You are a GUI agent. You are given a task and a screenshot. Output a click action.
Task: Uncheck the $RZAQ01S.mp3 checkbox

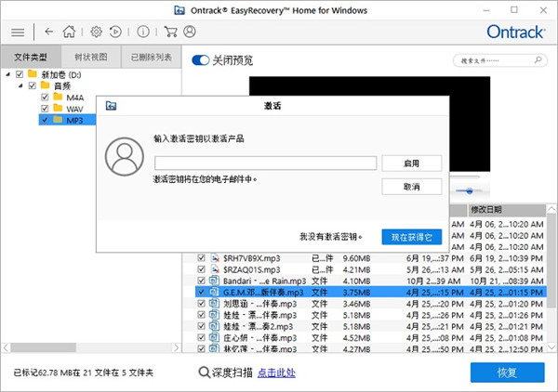(x=202, y=269)
